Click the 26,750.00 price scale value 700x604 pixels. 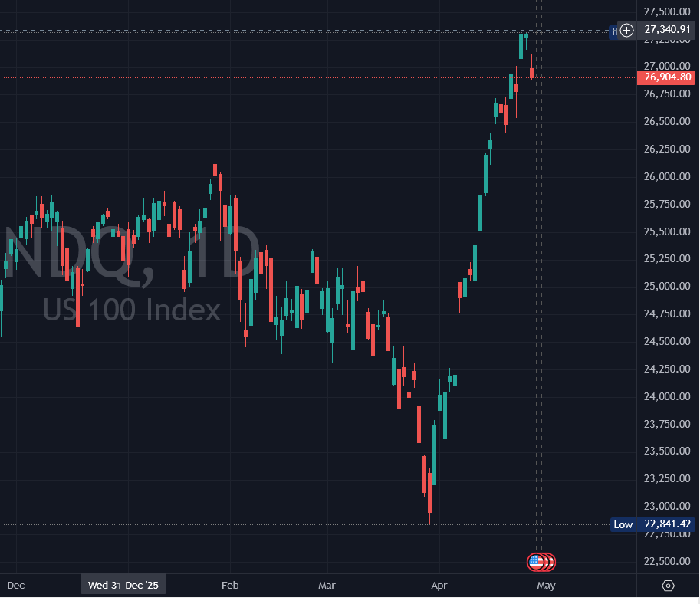(x=667, y=94)
